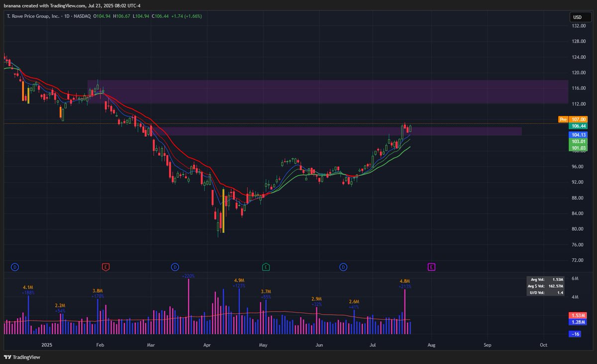
Task: Click the Avg $ Vol 162.57M row
Action: coord(546,286)
